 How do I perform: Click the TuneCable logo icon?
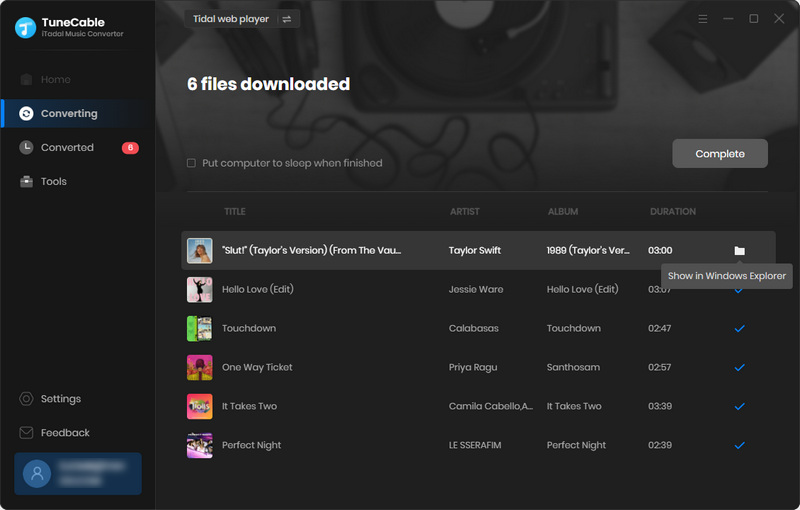coord(26,28)
